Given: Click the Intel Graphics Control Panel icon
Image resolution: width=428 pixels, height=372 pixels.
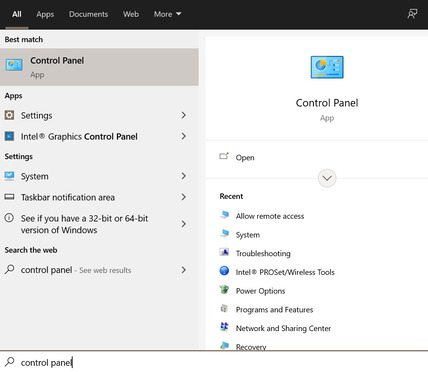Looking at the screenshot, I should pos(9,136).
